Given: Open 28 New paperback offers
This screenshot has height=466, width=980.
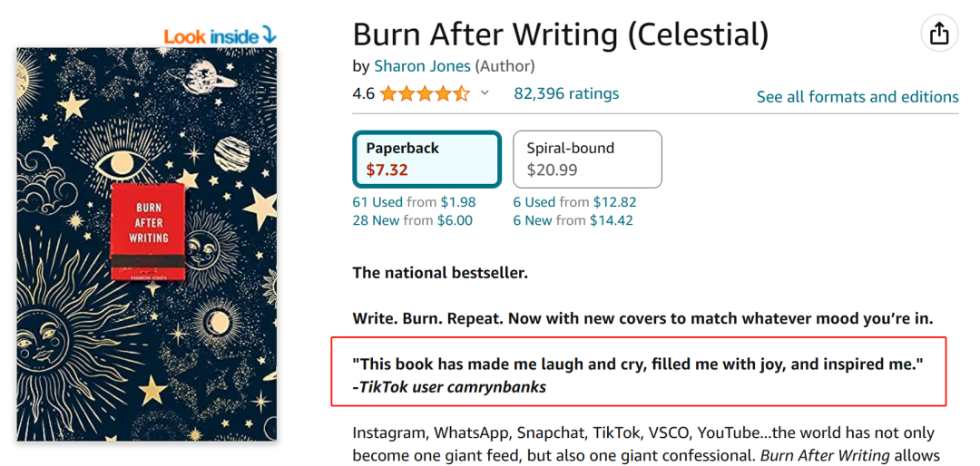Looking at the screenshot, I should 381,220.
